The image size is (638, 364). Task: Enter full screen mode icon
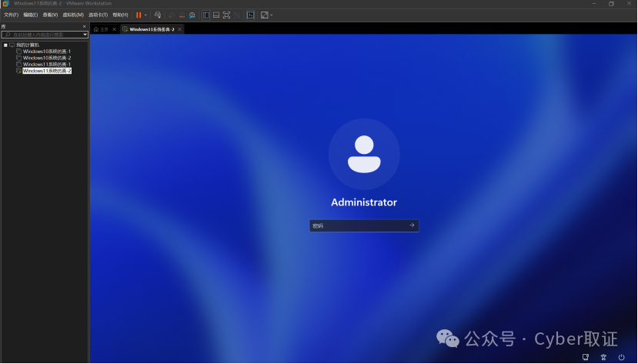[x=226, y=15]
